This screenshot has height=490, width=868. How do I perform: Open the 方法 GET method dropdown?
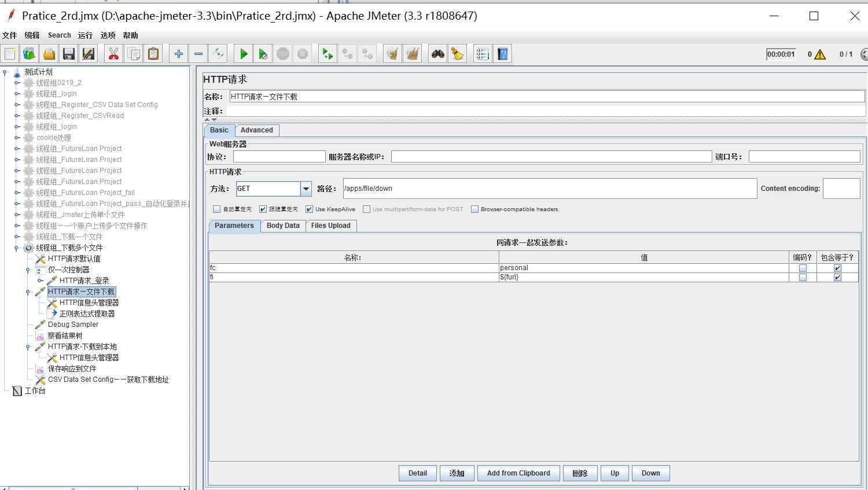tap(306, 189)
